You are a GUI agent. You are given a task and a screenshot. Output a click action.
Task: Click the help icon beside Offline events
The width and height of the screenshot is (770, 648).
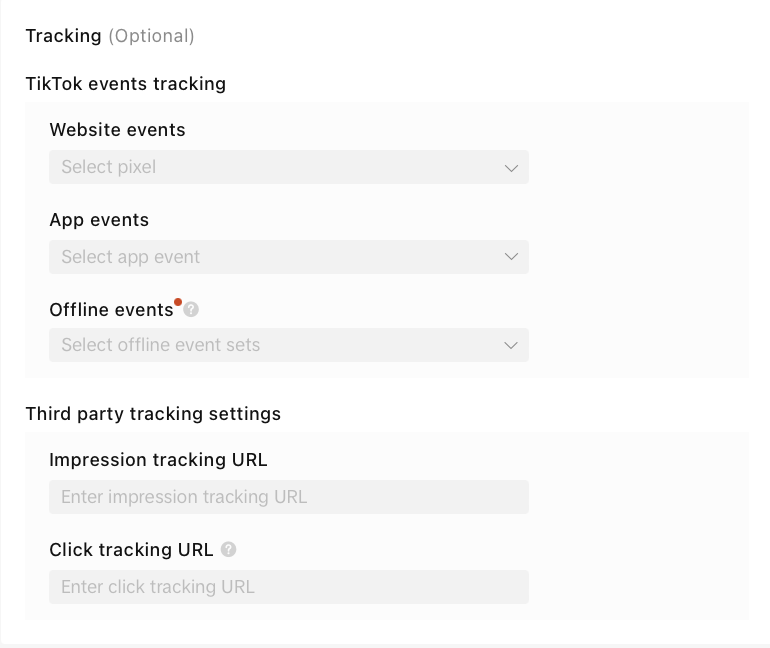coord(191,310)
